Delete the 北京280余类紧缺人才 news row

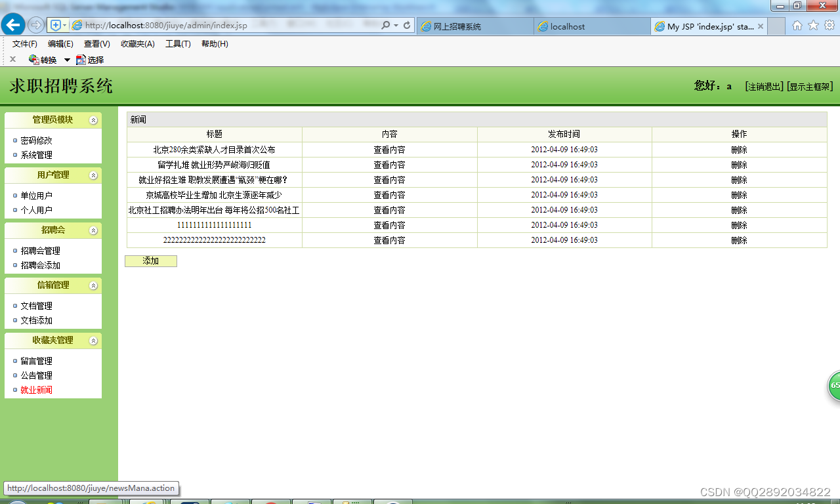(x=739, y=150)
